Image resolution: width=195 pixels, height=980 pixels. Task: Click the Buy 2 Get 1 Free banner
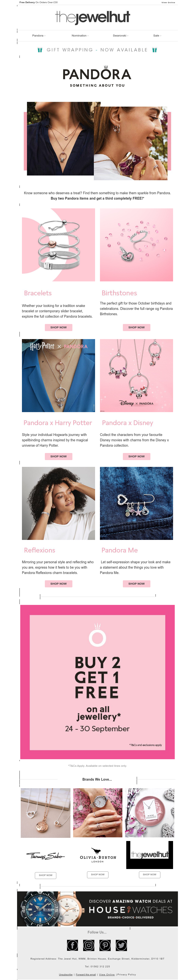coord(97,682)
